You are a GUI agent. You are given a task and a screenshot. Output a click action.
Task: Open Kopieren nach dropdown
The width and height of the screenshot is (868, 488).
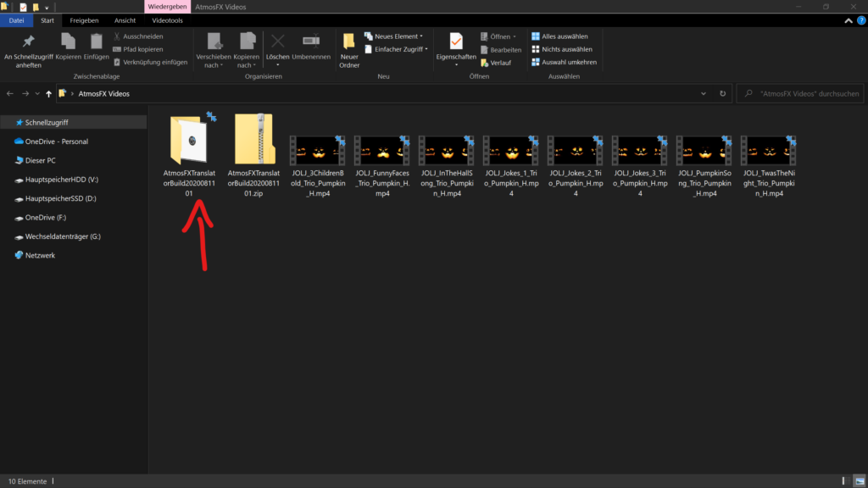click(247, 50)
